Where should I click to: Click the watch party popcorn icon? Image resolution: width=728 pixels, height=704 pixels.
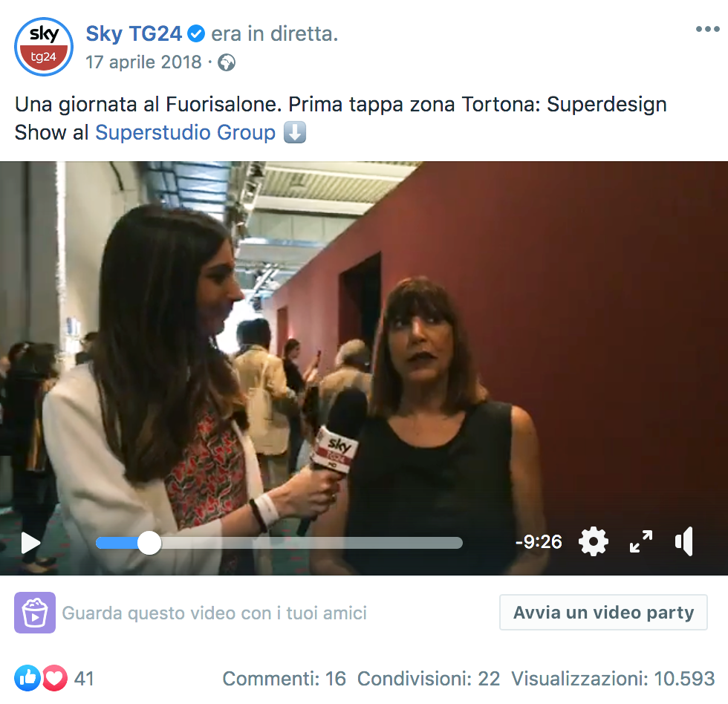pos(35,613)
